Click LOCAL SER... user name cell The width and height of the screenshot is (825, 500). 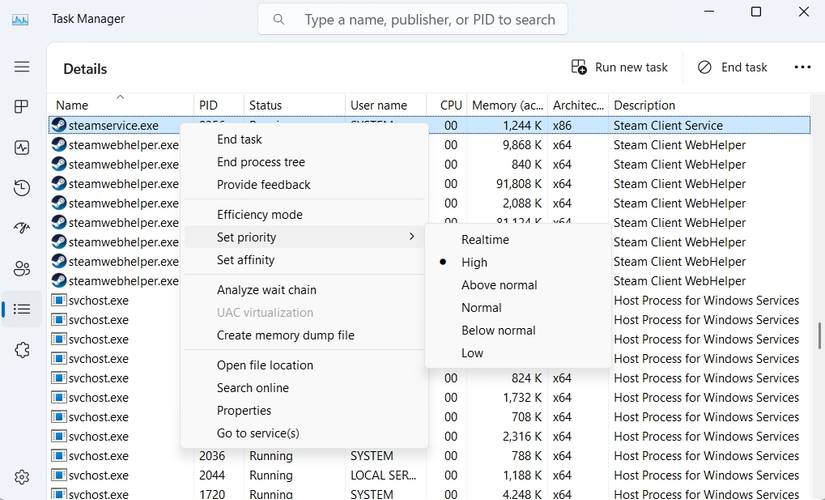383,475
